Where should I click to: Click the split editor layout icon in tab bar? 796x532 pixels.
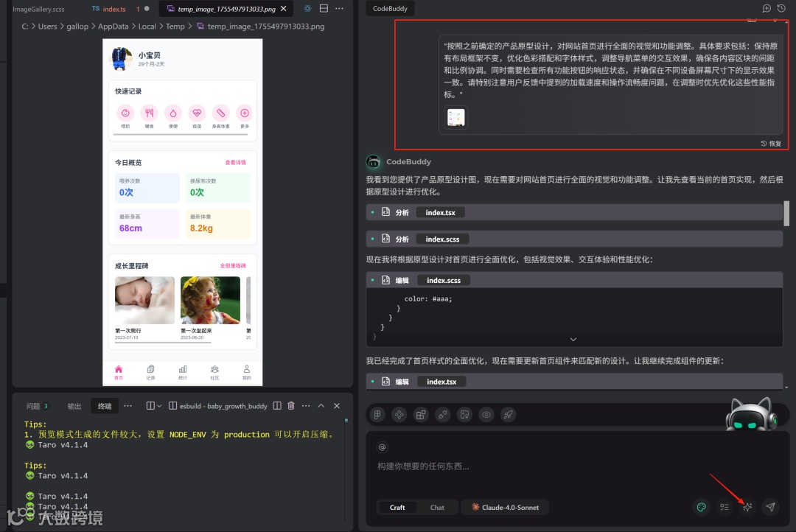coord(324,9)
